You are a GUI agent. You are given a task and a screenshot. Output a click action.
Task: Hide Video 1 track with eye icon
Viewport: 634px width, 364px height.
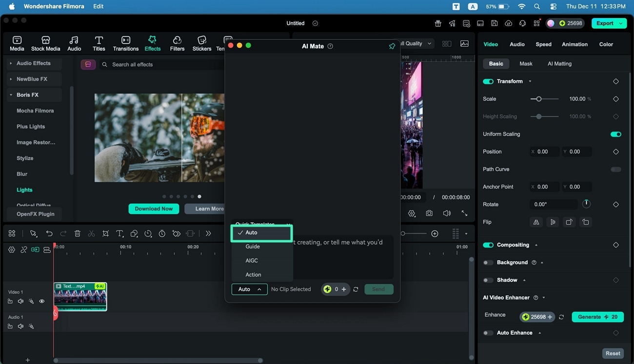(x=42, y=301)
